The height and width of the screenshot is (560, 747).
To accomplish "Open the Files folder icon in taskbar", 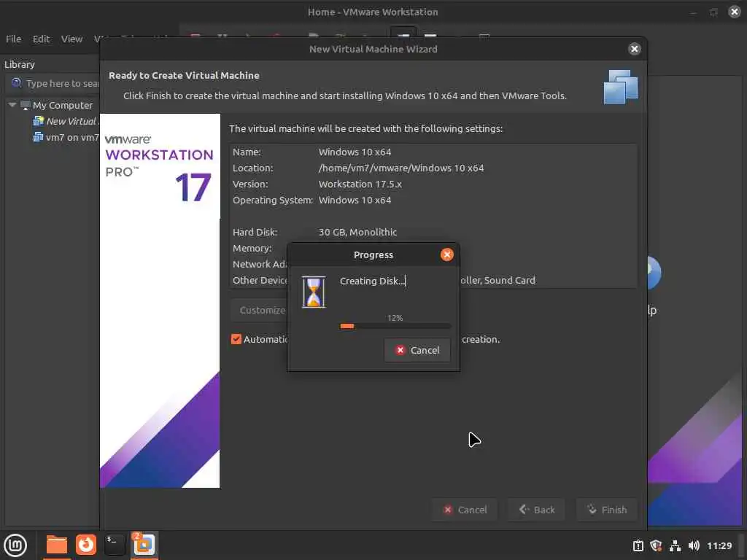I will click(x=57, y=545).
